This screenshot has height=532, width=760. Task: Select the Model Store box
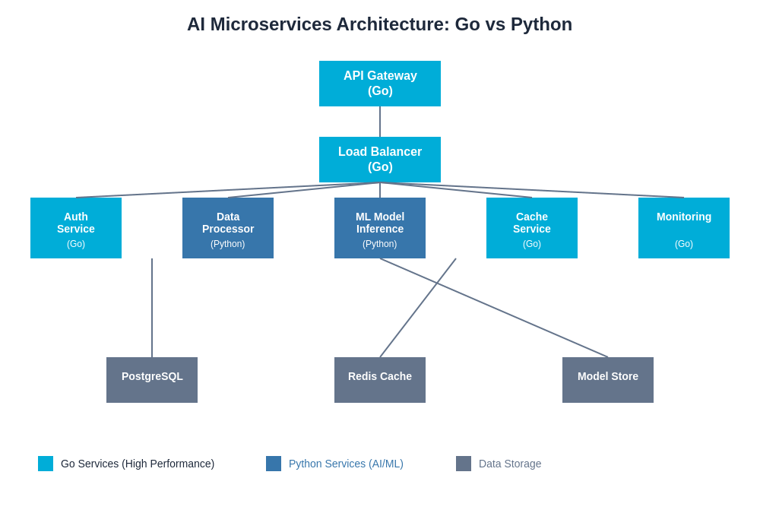[x=608, y=380]
